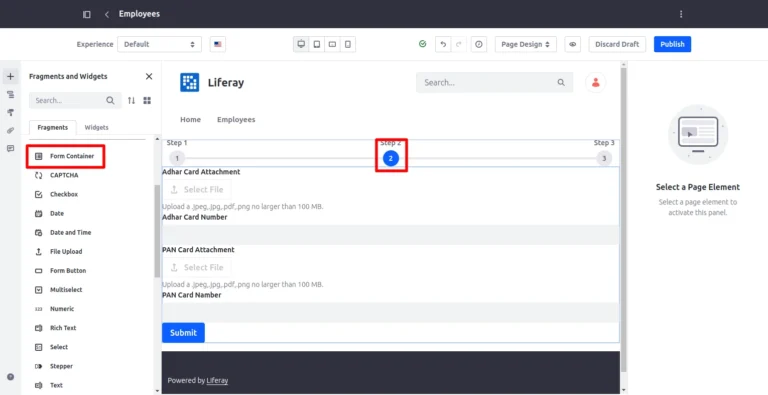Click Select File under Adhar Card Attachment
768x395 pixels.
pos(197,190)
